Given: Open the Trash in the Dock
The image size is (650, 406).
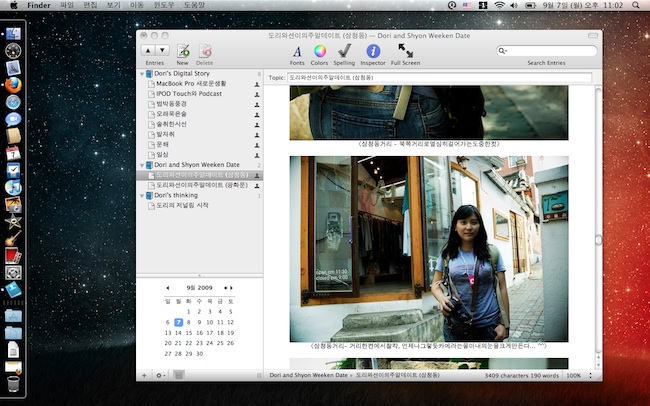Looking at the screenshot, I should (13, 384).
